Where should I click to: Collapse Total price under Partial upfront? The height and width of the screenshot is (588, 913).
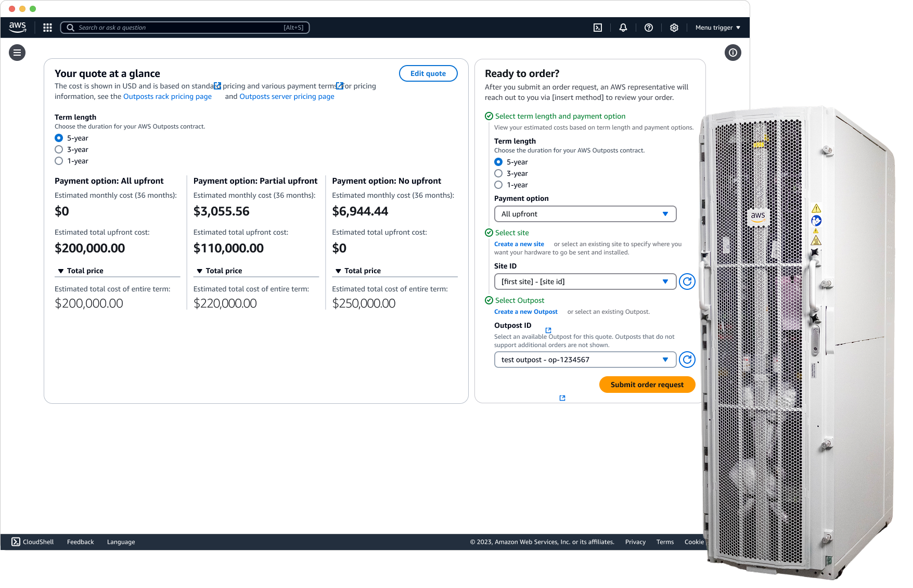pos(219,271)
